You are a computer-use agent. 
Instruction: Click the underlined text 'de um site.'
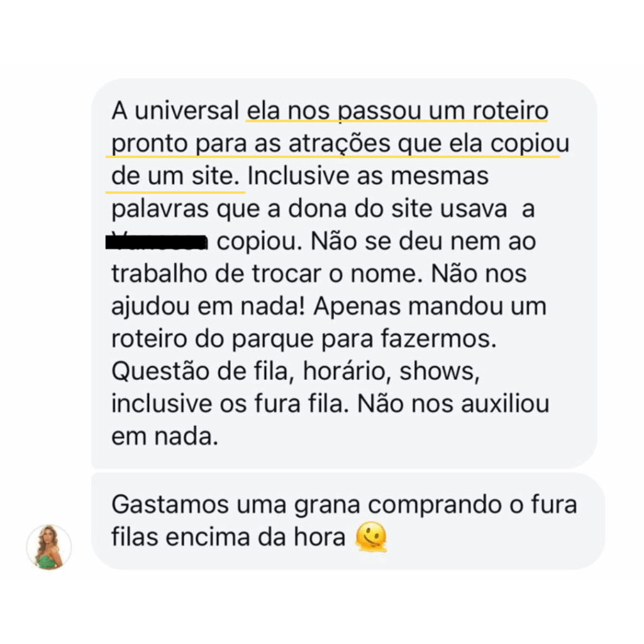[x=175, y=177]
